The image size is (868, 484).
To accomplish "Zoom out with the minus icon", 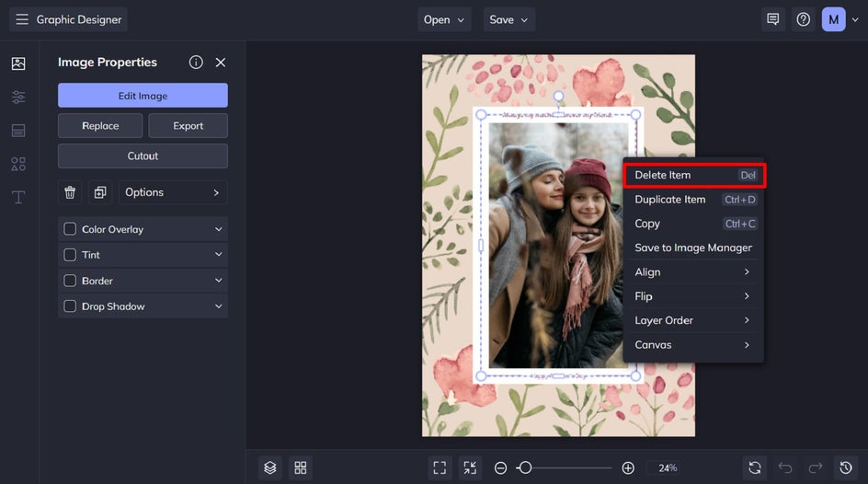I will click(500, 468).
